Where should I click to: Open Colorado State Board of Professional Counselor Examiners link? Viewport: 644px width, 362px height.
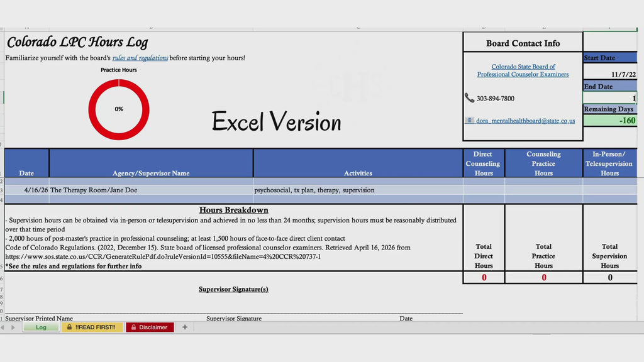pyautogui.click(x=523, y=70)
